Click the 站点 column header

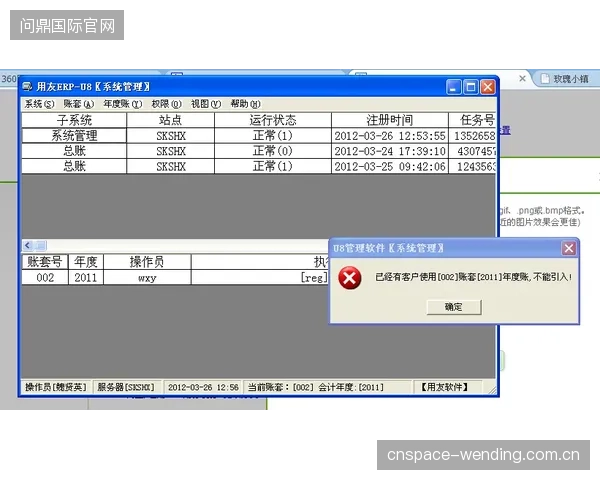pos(171,120)
